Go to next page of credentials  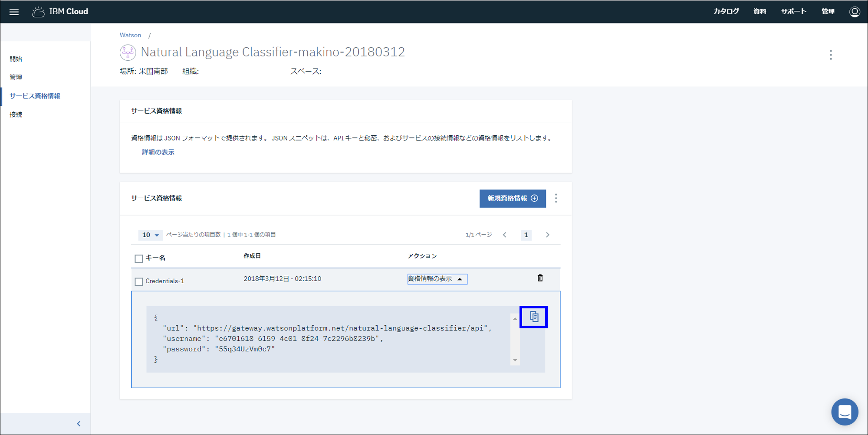point(548,235)
